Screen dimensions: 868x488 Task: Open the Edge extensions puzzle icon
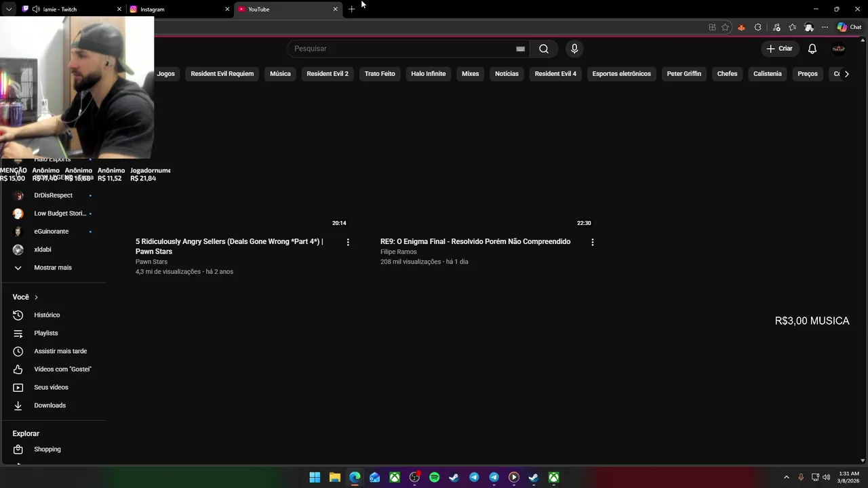(x=758, y=27)
